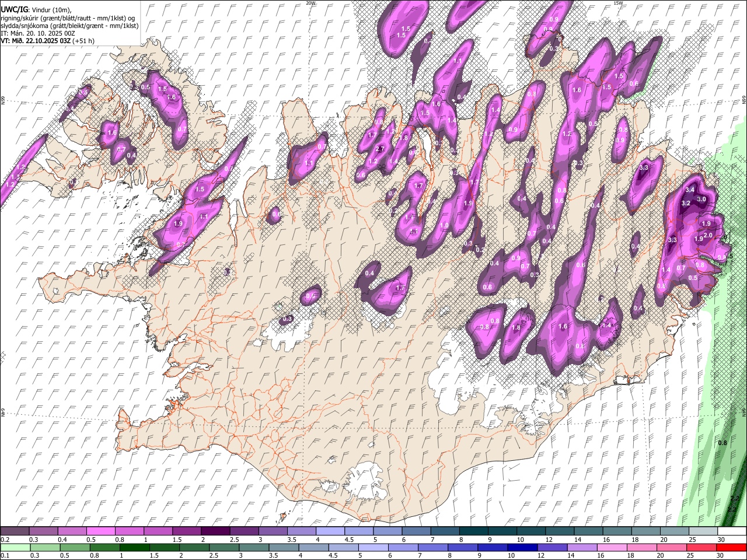Click the lower legend swatch labeled 8
The width and height of the screenshot is (747, 560).
click(x=462, y=547)
